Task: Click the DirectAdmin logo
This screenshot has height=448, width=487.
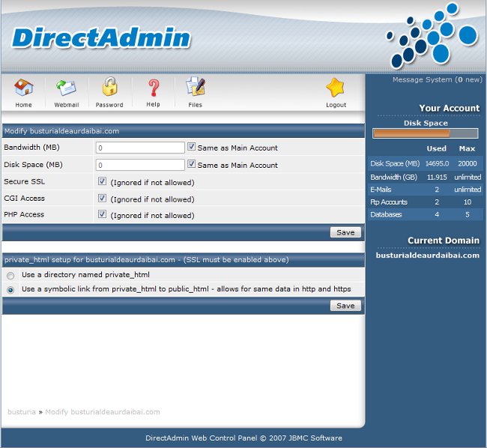Action: 101,37
